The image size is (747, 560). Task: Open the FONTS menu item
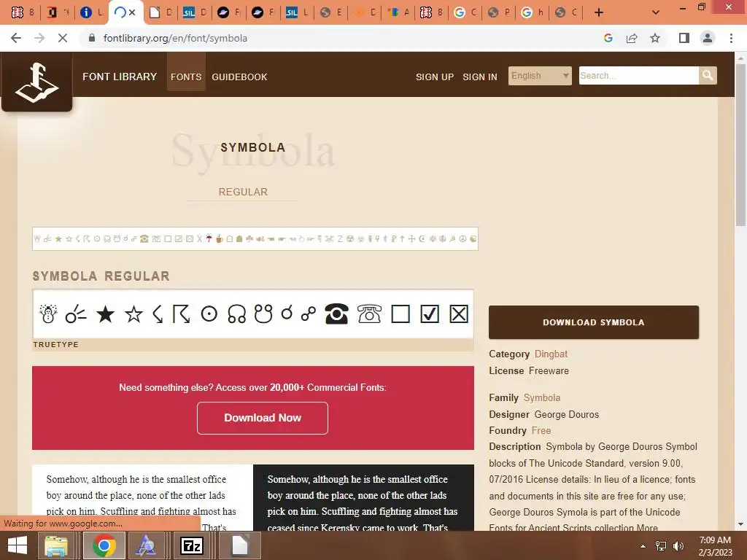point(186,77)
